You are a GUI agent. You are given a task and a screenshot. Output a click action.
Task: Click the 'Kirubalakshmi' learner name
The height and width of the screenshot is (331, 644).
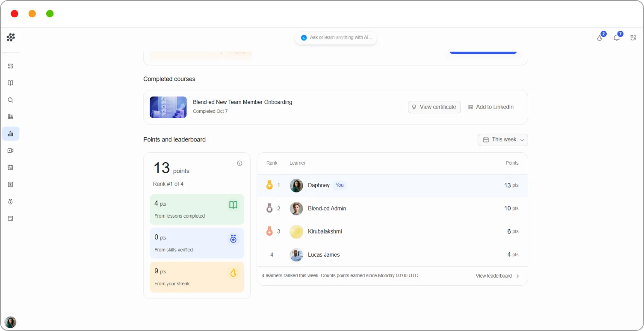[325, 231]
